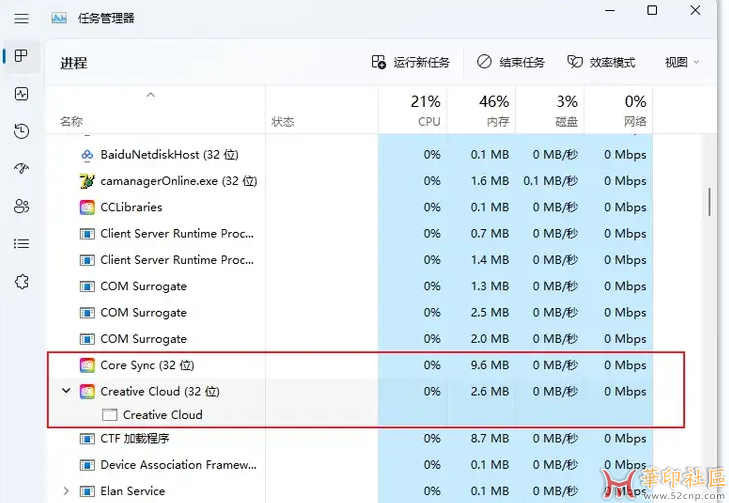Select the Creative Cloud (32 位) row name
The image size is (729, 503).
click(159, 392)
